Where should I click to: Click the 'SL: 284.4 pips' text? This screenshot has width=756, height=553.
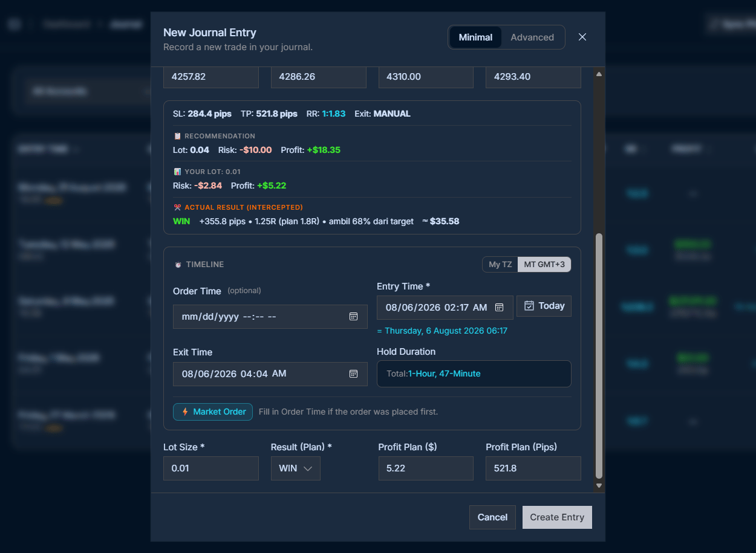[203, 114]
